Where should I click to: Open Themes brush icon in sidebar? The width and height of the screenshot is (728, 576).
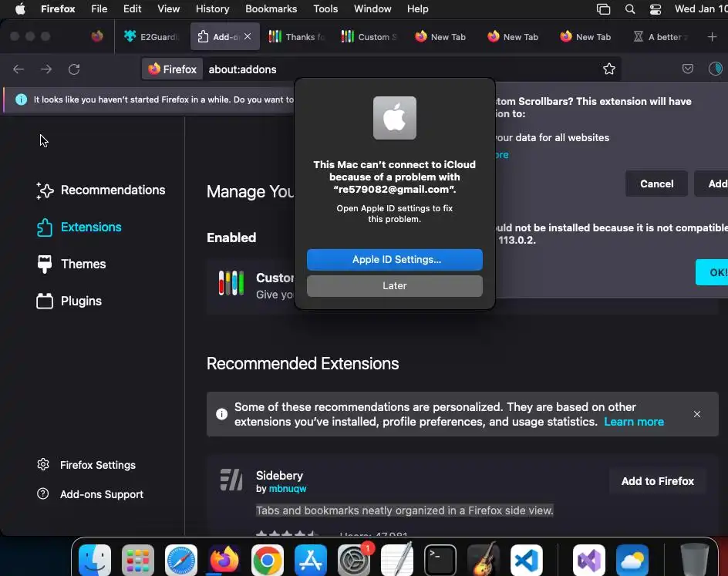(45, 264)
